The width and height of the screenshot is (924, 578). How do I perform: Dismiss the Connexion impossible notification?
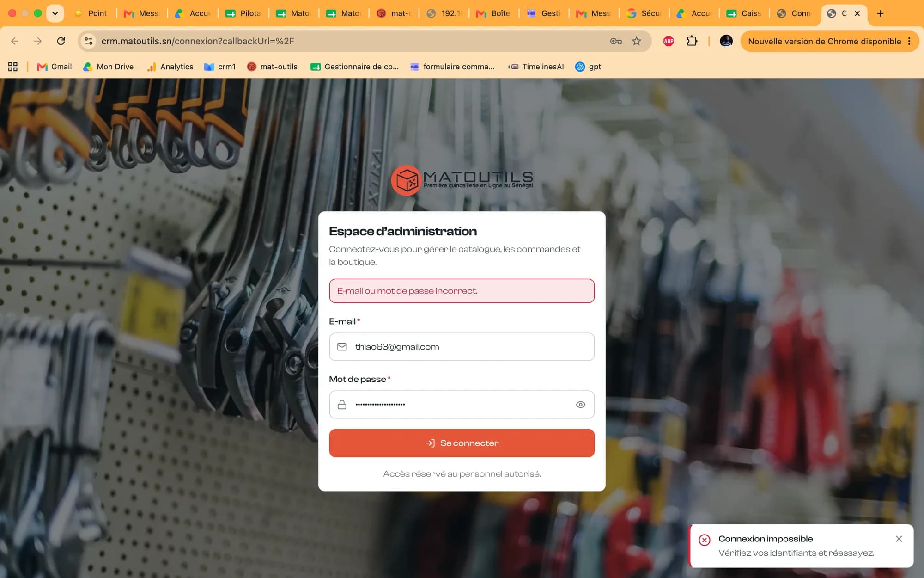pyautogui.click(x=899, y=539)
